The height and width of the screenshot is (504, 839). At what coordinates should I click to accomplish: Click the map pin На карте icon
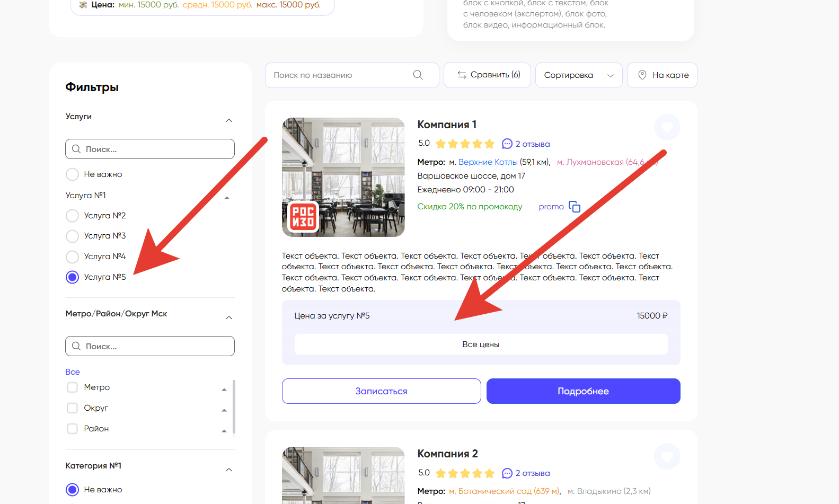click(x=642, y=75)
